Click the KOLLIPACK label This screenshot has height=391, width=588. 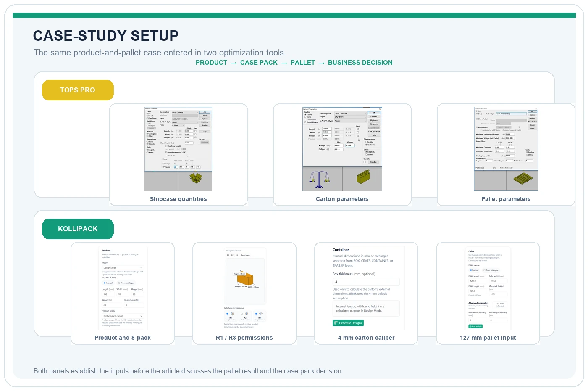(78, 229)
